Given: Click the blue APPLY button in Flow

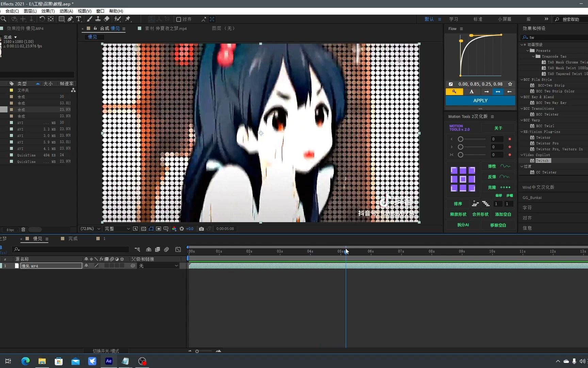Looking at the screenshot, I should tap(480, 101).
